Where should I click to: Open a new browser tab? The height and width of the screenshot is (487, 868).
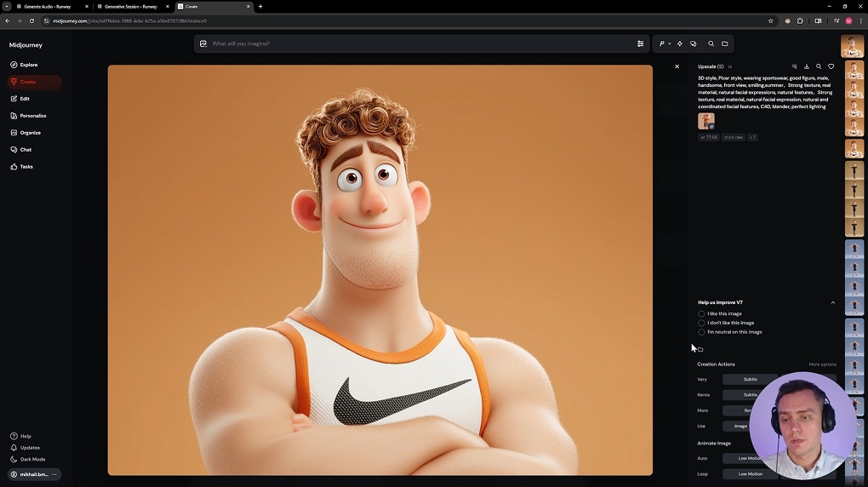[x=260, y=7]
